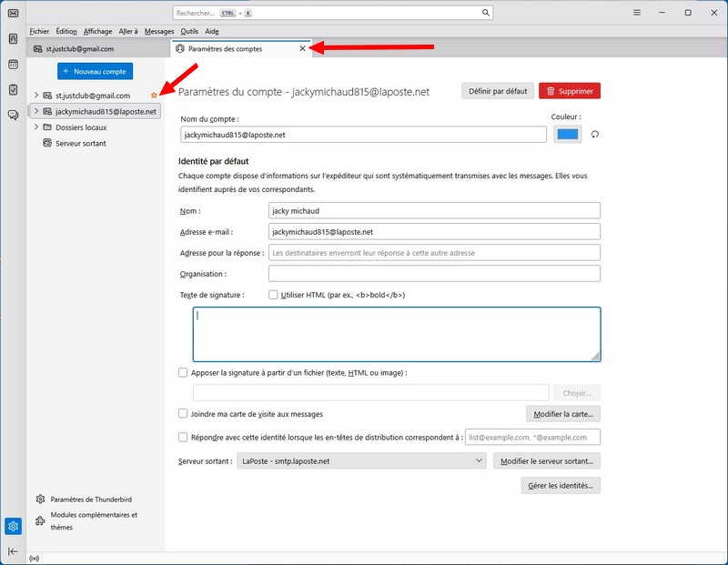This screenshot has height=565, width=728.
Task: Collapse the spaces toolbar arrow icon
Action: coord(13,551)
